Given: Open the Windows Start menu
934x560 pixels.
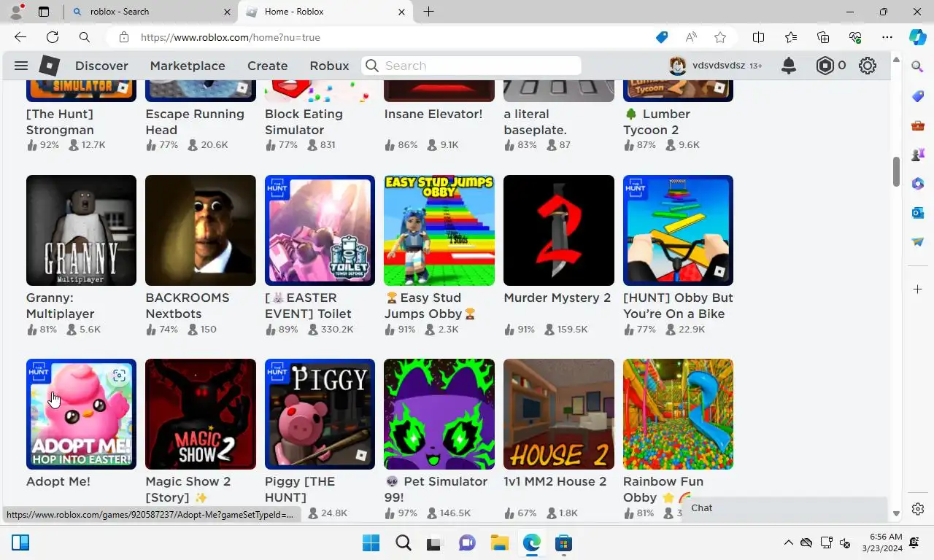Looking at the screenshot, I should 371,543.
